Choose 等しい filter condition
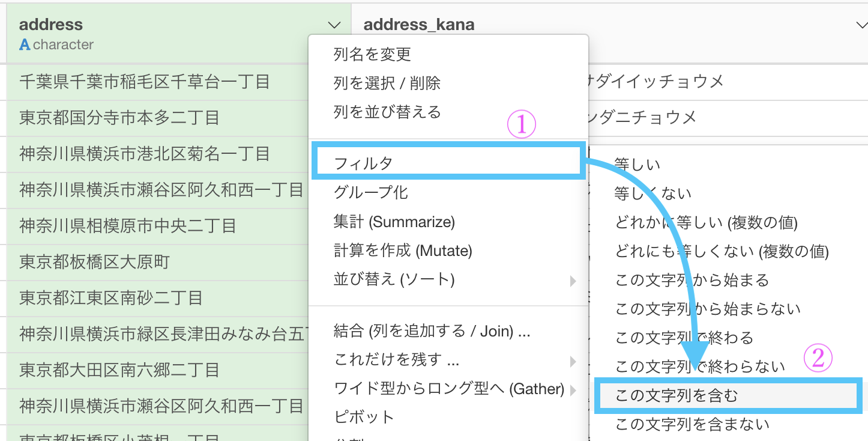868x441 pixels. pos(637,165)
